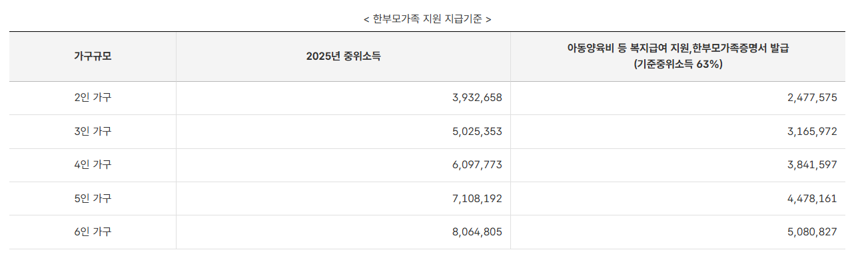Select the 6인 가구 row label
Screen dimensions: 868x260
coord(93,232)
